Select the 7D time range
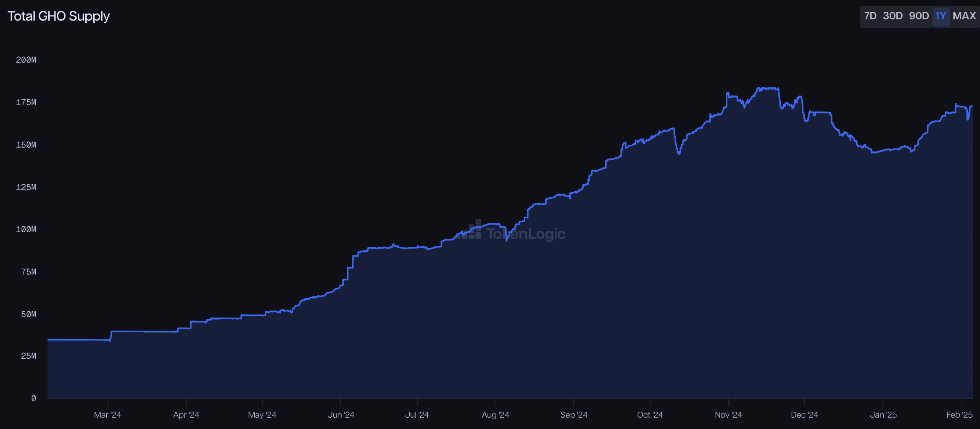Image resolution: width=980 pixels, height=429 pixels. click(x=870, y=16)
